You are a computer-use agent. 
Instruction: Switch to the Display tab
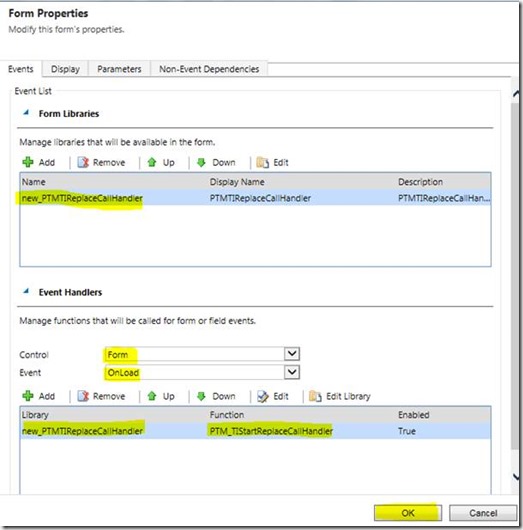coord(65,69)
